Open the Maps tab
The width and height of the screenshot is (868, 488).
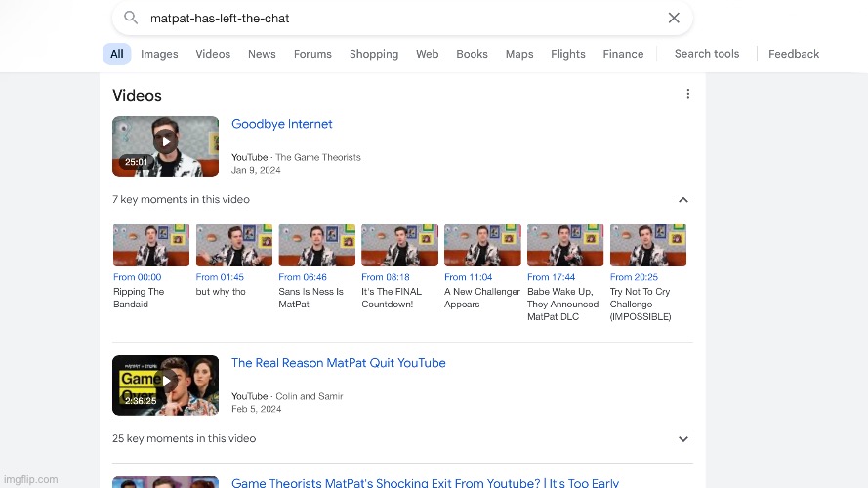click(x=519, y=54)
